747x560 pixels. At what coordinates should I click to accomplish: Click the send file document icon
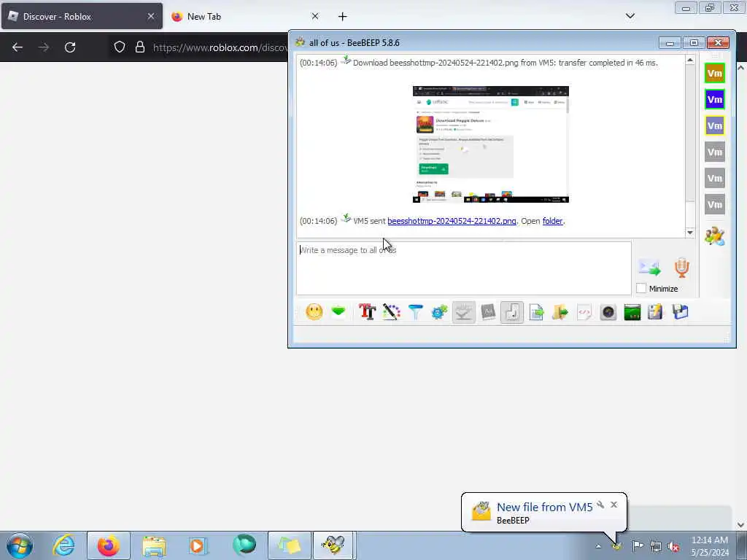click(x=536, y=312)
